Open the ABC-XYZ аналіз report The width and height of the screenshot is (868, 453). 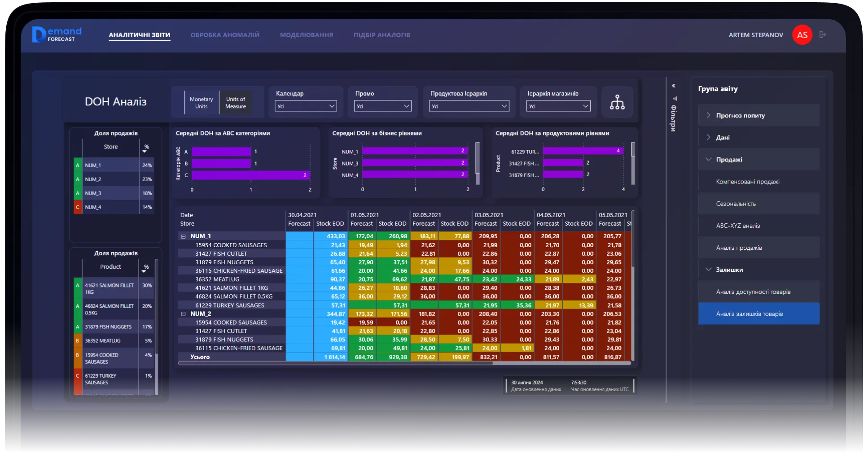click(x=738, y=226)
